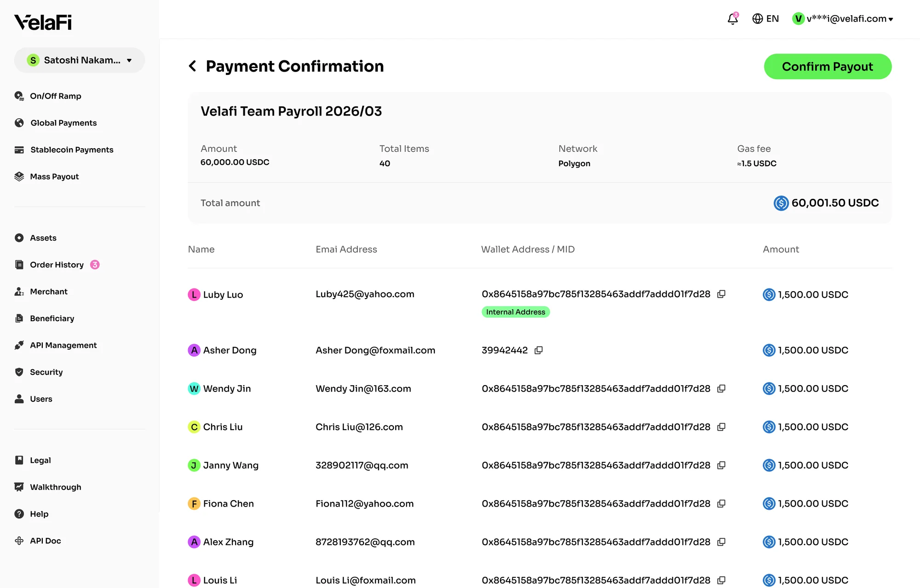Copy Asher Dong's MID 39942442
This screenshot has height=588, width=920.
coord(539,350)
